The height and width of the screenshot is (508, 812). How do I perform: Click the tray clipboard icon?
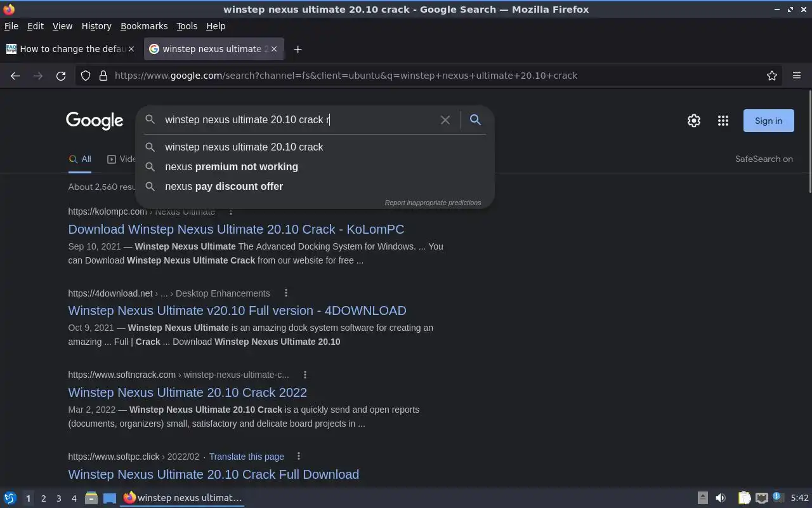[744, 498]
